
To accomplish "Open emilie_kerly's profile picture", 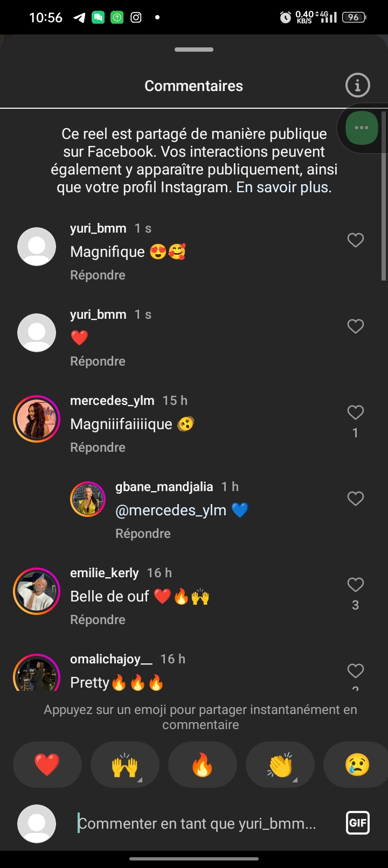I will tap(37, 591).
